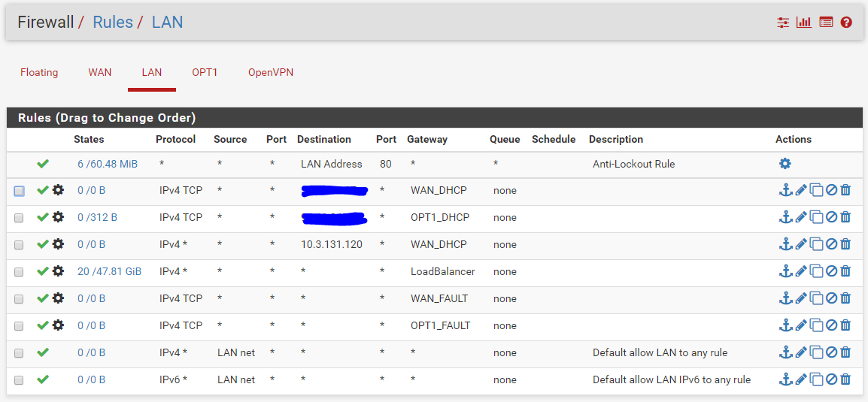Open Anti-Lockout Rule settings gear
This screenshot has width=868, height=402.
(785, 164)
